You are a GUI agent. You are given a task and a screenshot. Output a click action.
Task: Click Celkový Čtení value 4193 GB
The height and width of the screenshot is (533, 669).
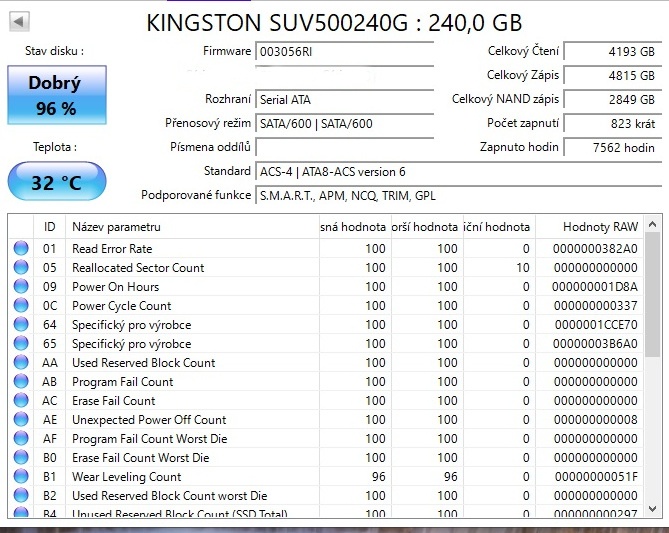613,52
